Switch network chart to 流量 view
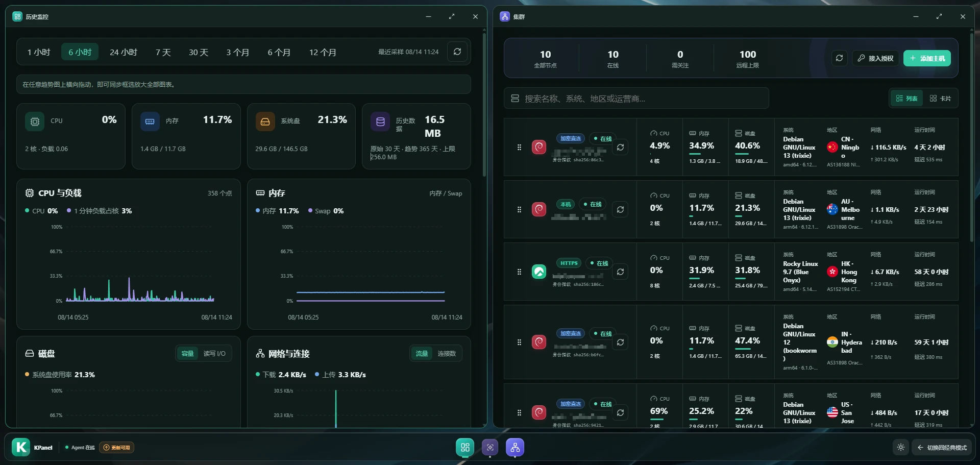 422,353
